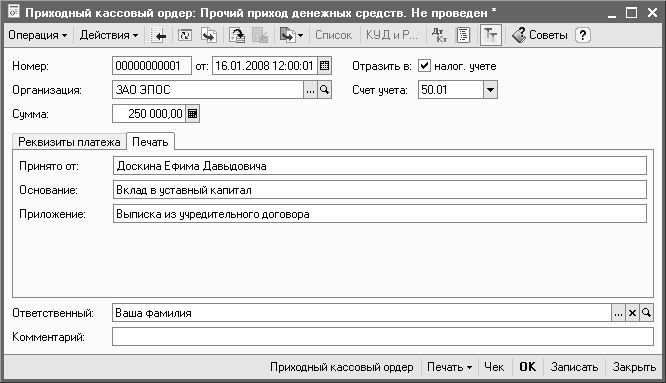
Task: Click the Чек button
Action: pyautogui.click(x=494, y=367)
